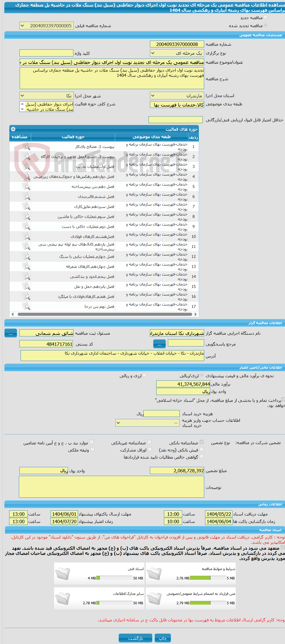Open the نوع برگزاری dropdown
Viewport: 285px width, 644px height.
[x=177, y=53]
